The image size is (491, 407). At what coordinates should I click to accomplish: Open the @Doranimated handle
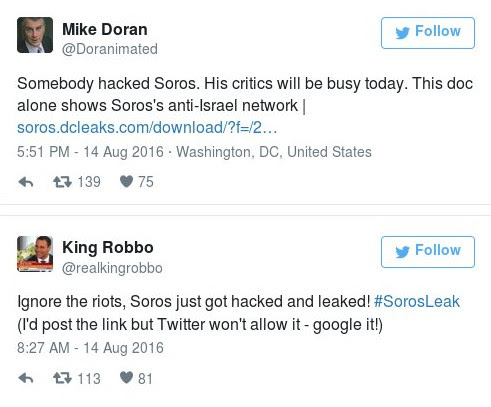(110, 49)
